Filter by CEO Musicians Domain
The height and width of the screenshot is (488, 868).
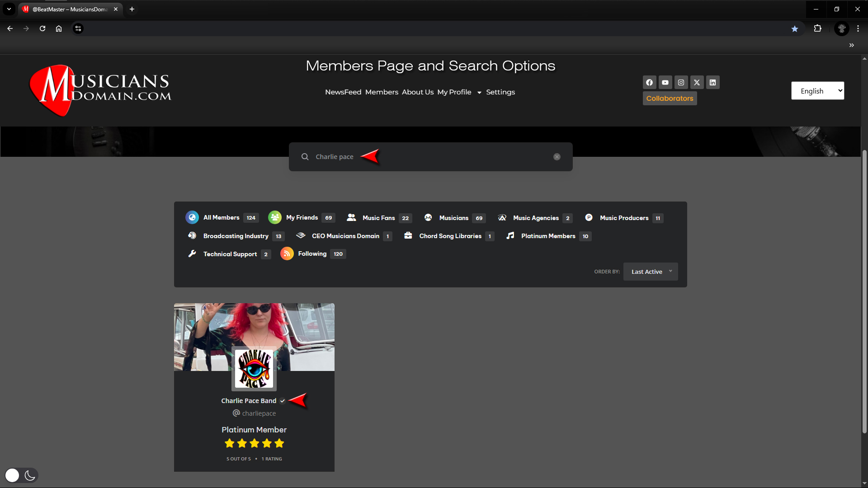click(x=344, y=236)
